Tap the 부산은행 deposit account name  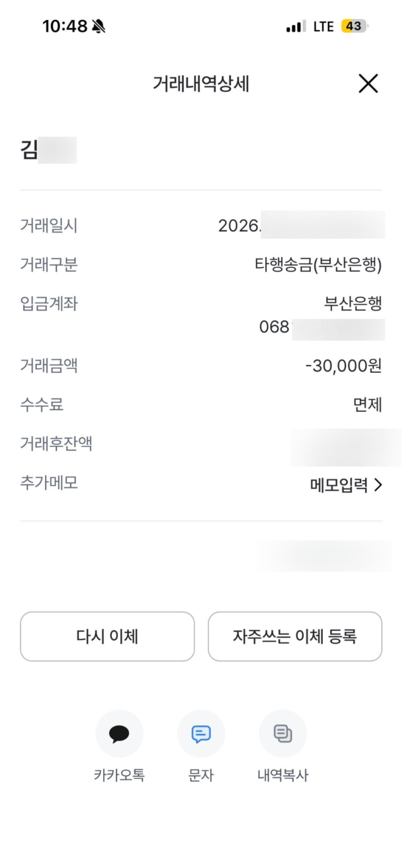(x=353, y=304)
